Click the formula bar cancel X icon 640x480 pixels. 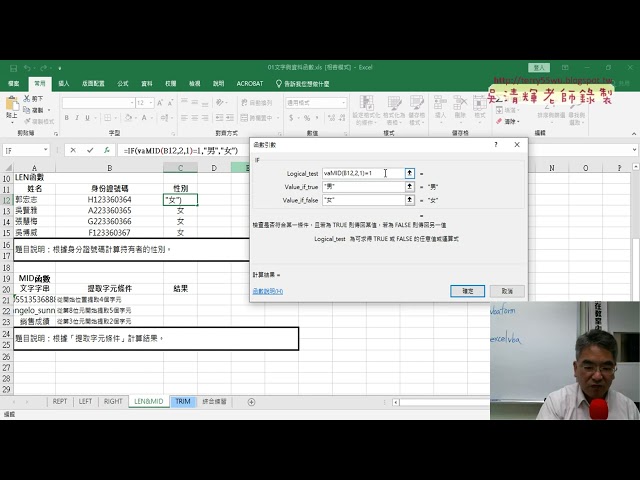(73, 150)
